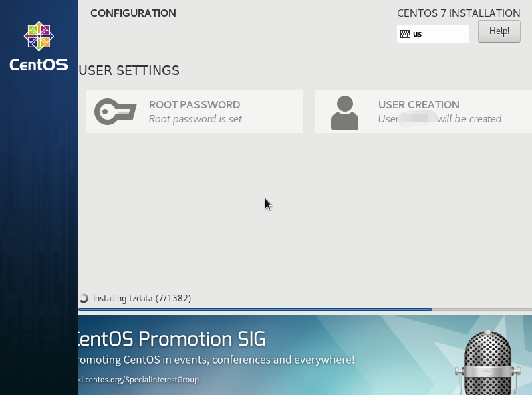Click the 'will be created' status text
Screen dimensions: 532x395
point(469,119)
